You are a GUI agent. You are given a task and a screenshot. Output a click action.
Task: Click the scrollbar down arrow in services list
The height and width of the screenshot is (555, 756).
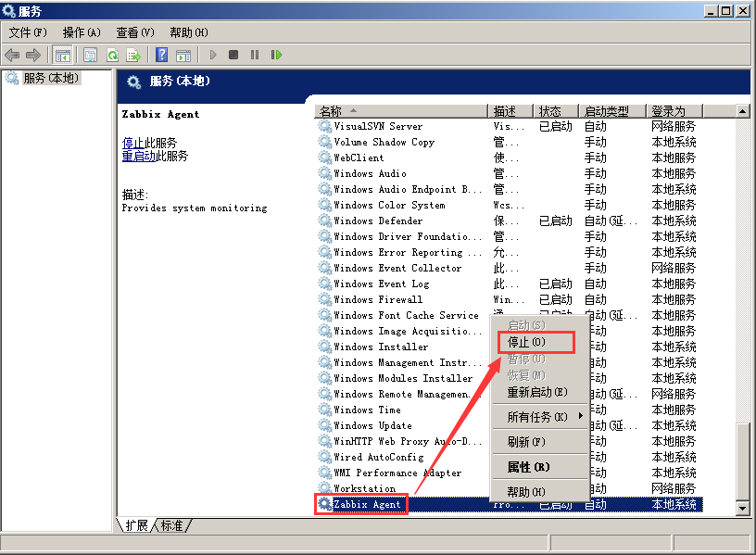click(x=742, y=508)
